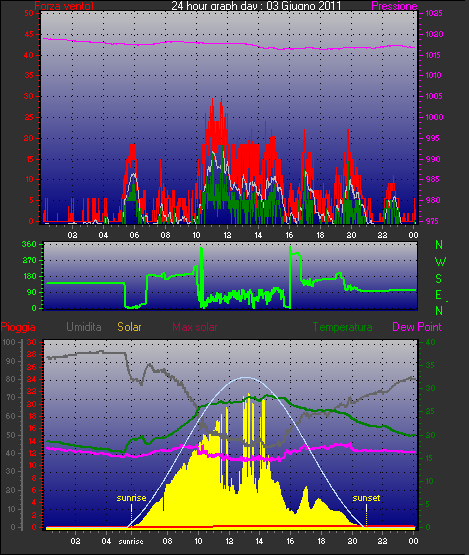Select the 'Max solar' legend label
The width and height of the screenshot is (469, 555).
click(195, 327)
